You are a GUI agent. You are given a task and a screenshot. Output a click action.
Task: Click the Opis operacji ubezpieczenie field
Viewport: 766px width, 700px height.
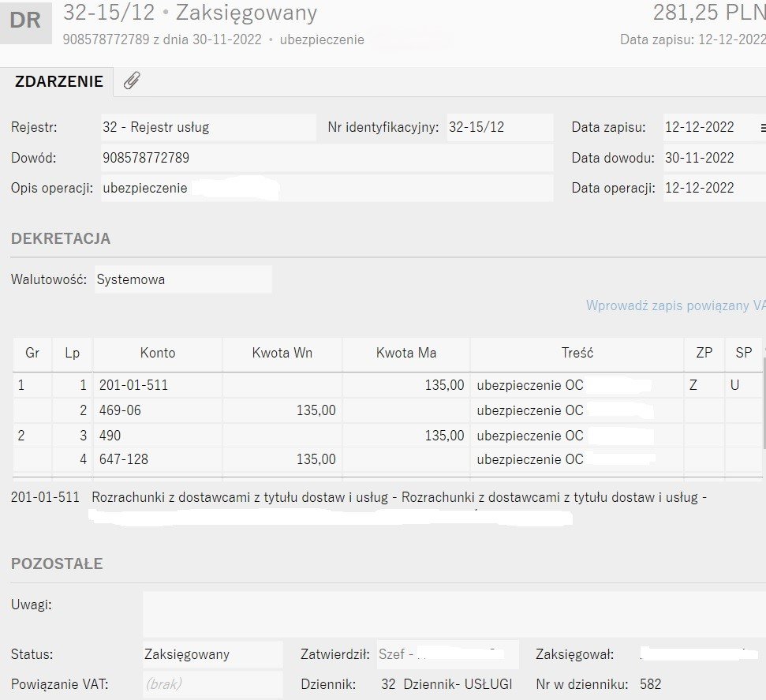(x=327, y=188)
